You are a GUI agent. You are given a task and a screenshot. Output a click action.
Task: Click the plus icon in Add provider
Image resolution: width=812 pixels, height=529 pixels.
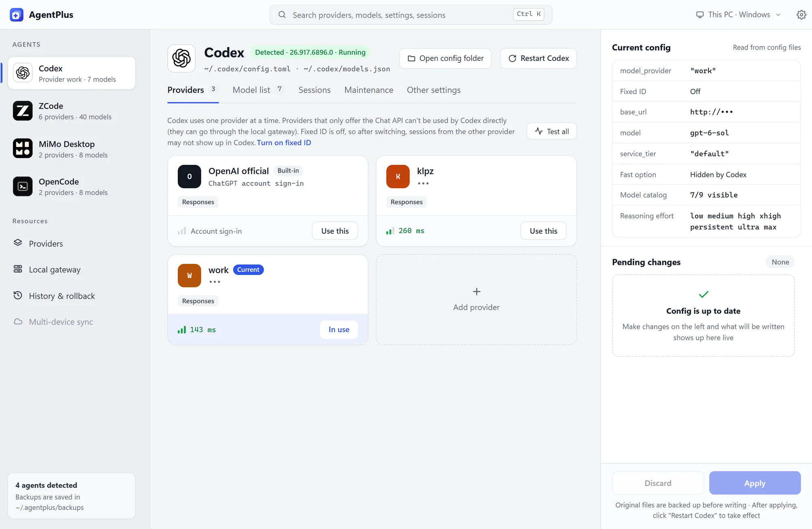point(477,291)
